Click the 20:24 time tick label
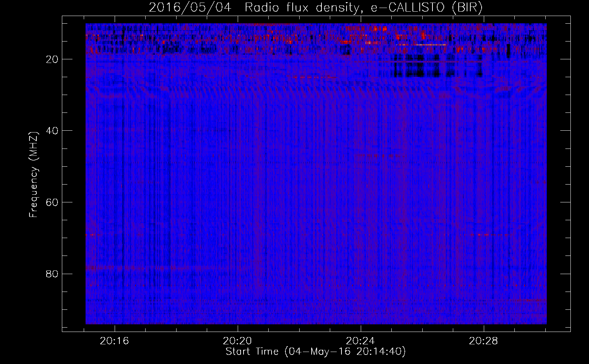 coord(360,341)
